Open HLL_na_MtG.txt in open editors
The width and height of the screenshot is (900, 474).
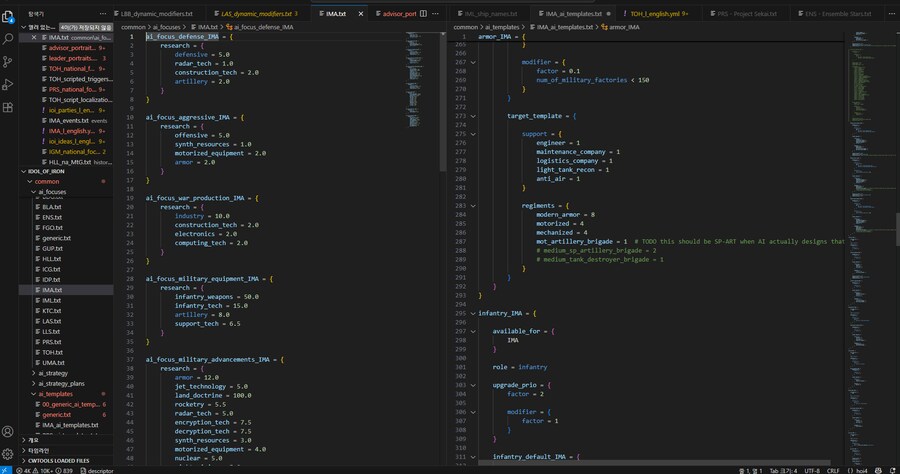67,162
